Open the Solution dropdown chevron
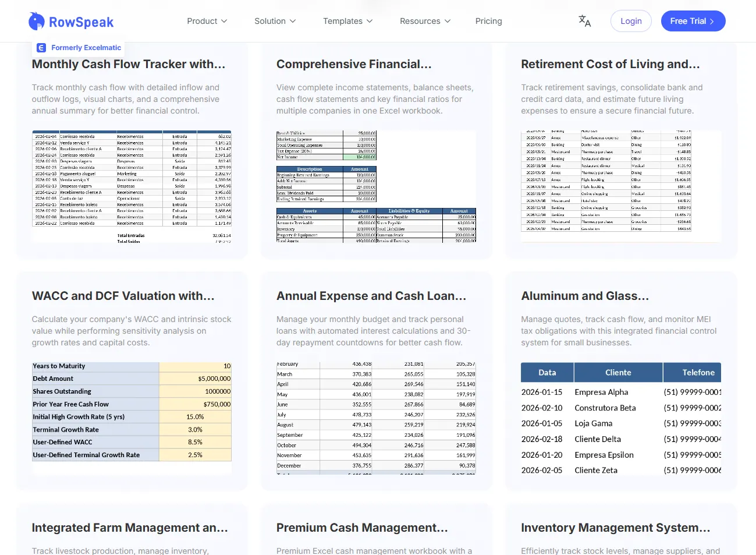 click(x=293, y=21)
